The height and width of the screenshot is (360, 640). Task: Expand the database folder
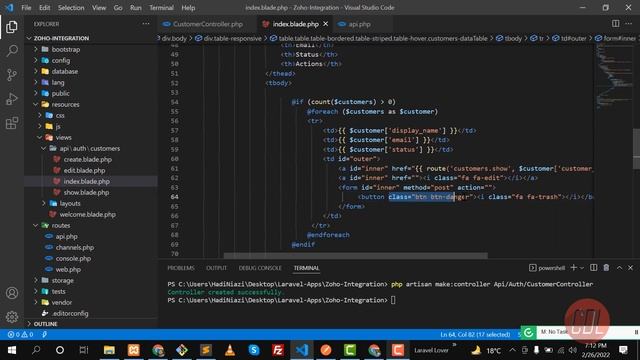coord(64,71)
